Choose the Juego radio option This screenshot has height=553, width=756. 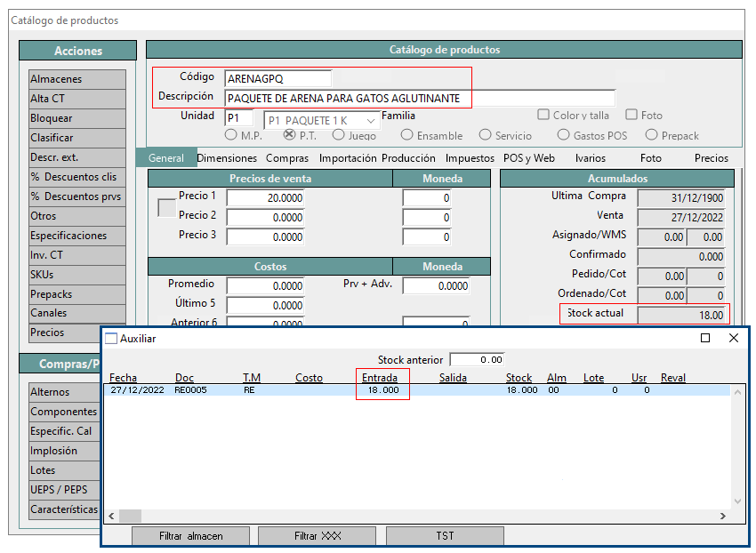click(x=339, y=135)
